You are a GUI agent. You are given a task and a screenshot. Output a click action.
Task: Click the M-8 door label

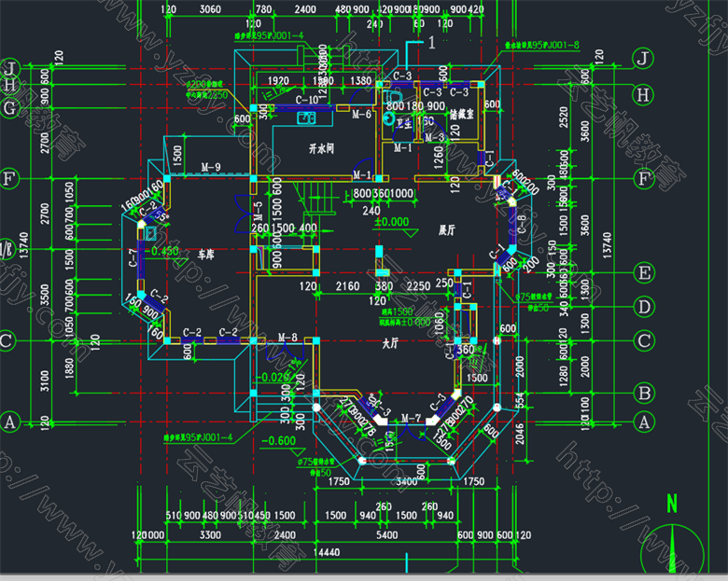[287, 337]
